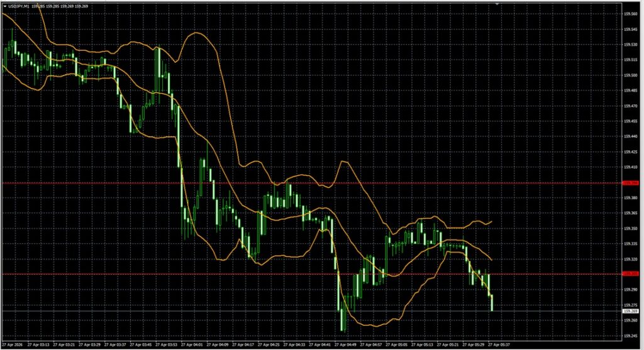The height and width of the screenshot is (350, 644).
Task: Click the 27 Apr 05:05 time label
Action: 396,345
